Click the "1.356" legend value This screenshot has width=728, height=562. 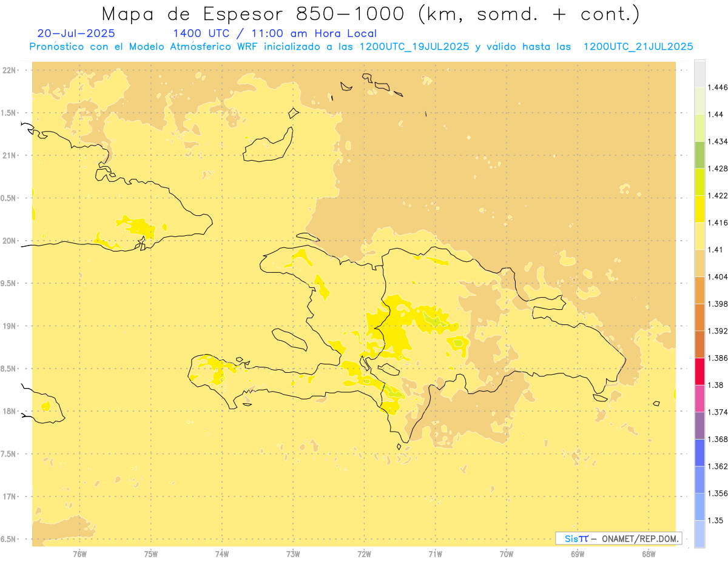point(717,493)
